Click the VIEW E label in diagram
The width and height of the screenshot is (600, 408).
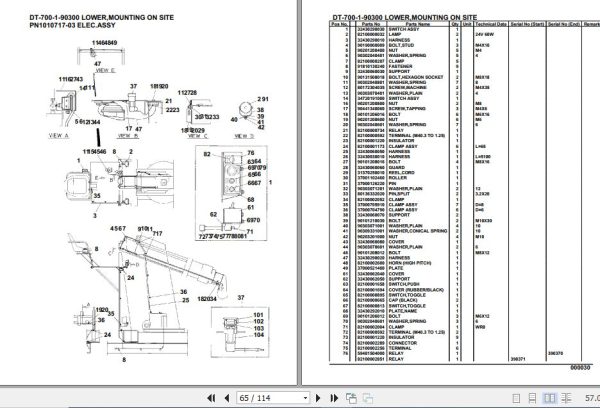click(x=105, y=70)
